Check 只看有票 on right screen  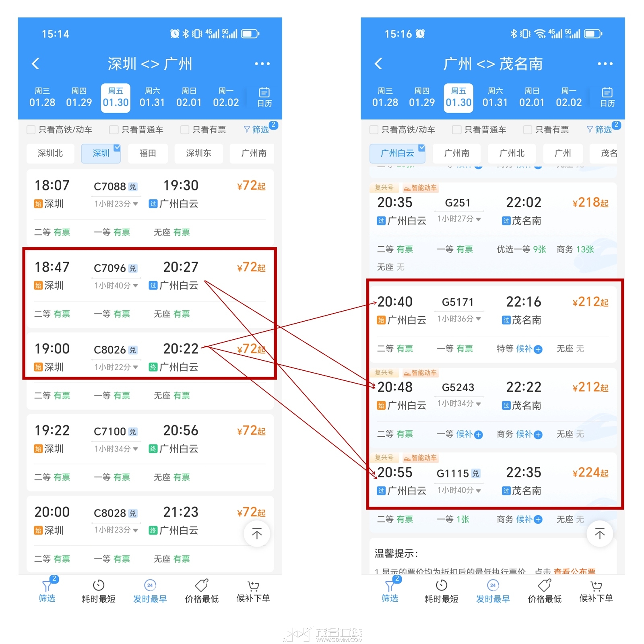pos(528,130)
